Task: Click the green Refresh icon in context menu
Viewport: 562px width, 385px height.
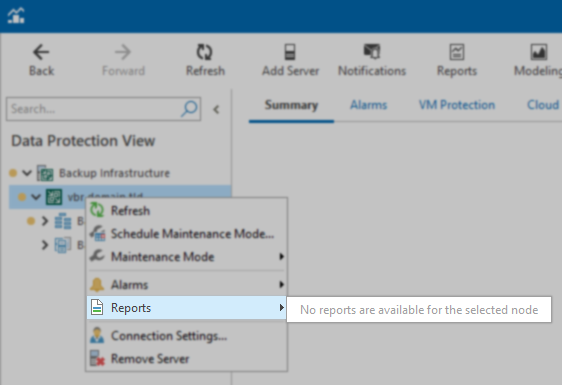Action: (x=97, y=210)
